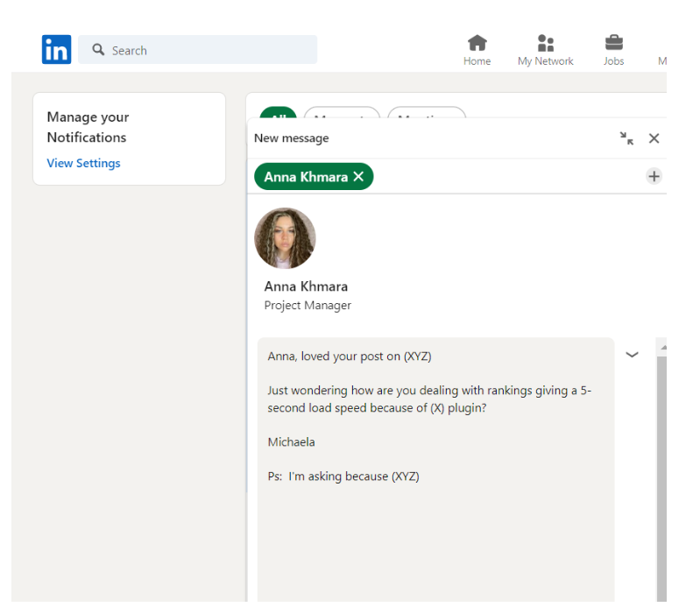Image resolution: width=700 pixels, height=607 pixels.
Task: Select the green All filter pill
Action: (x=278, y=112)
